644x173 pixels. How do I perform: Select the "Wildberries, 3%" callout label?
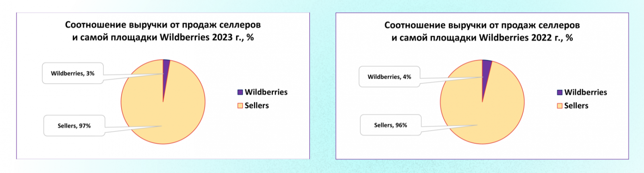(72, 73)
